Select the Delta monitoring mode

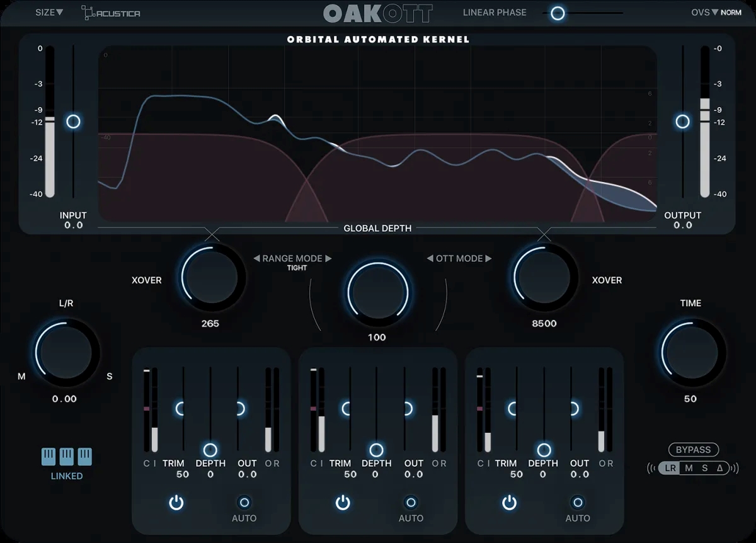click(719, 468)
